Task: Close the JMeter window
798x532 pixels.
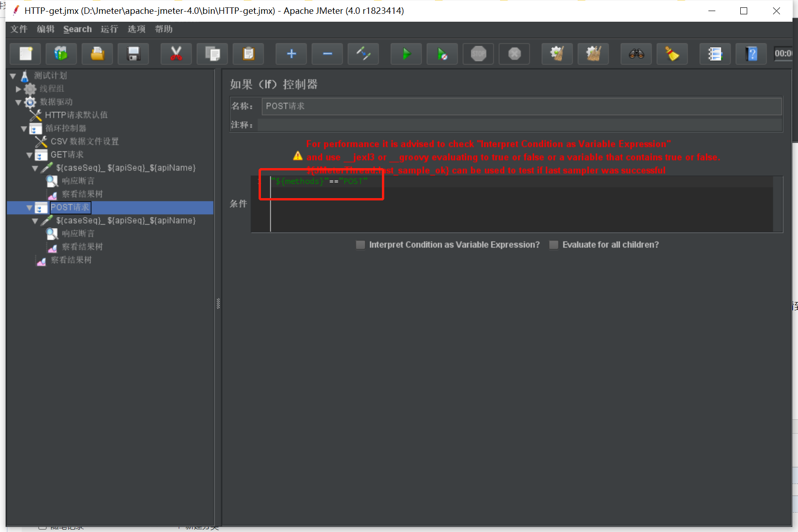Action: [776, 11]
